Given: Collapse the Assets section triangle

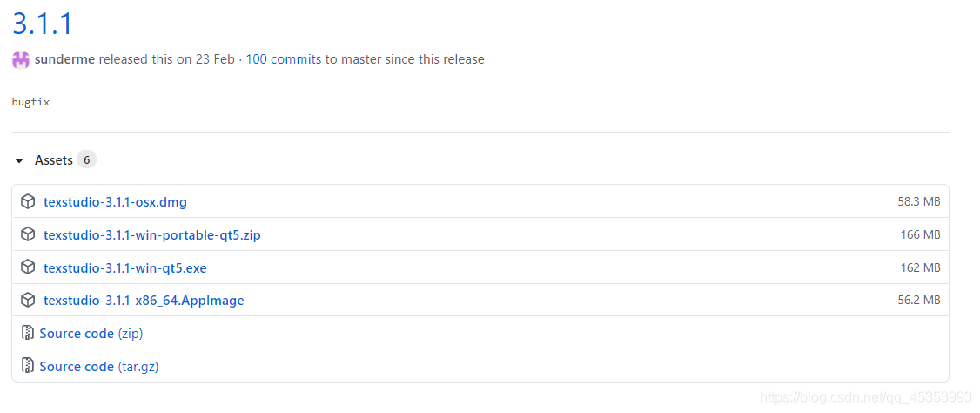Looking at the screenshot, I should coord(19,161).
